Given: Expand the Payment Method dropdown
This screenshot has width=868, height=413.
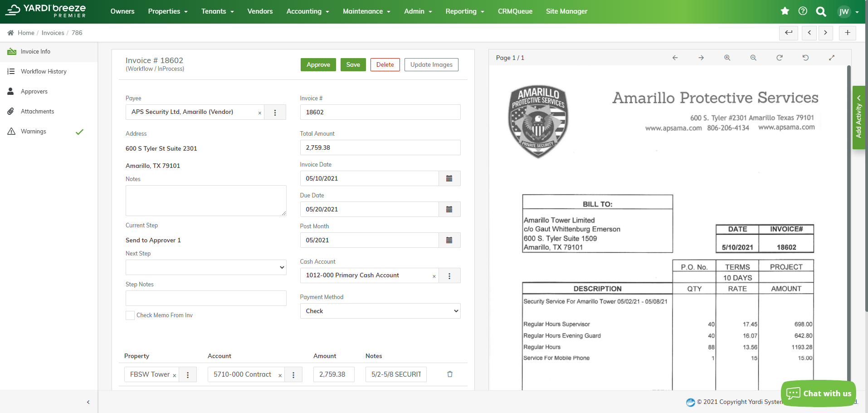Looking at the screenshot, I should coord(380,311).
